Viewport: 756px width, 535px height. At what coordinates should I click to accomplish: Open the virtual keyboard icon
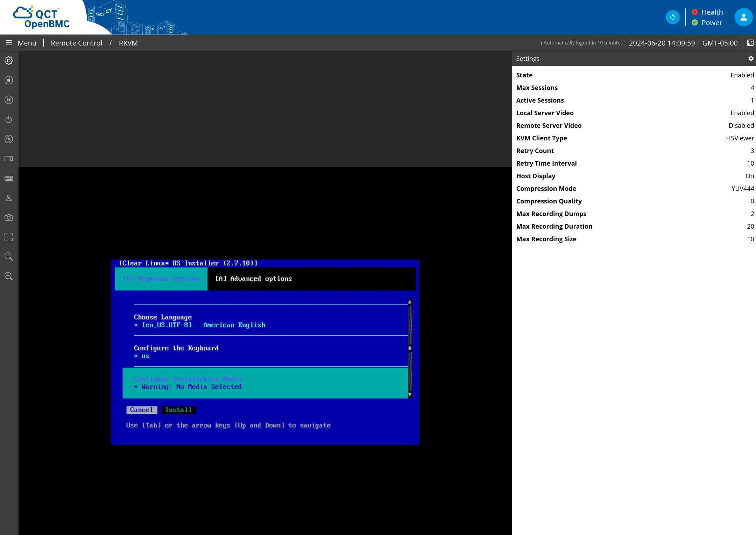pyautogui.click(x=9, y=178)
